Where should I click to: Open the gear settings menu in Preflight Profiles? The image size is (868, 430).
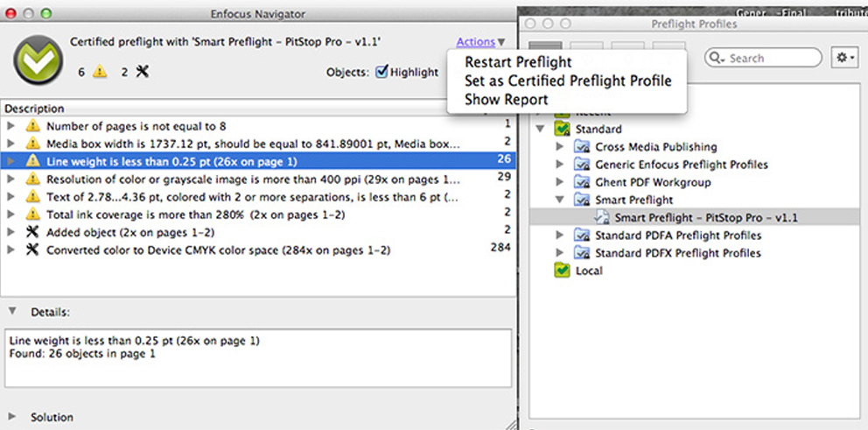(x=845, y=57)
